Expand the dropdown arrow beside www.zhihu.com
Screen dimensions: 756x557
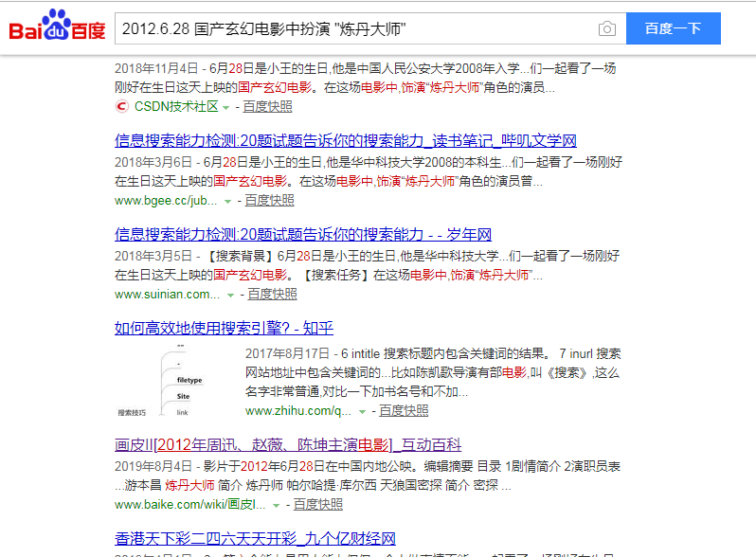tap(362, 412)
